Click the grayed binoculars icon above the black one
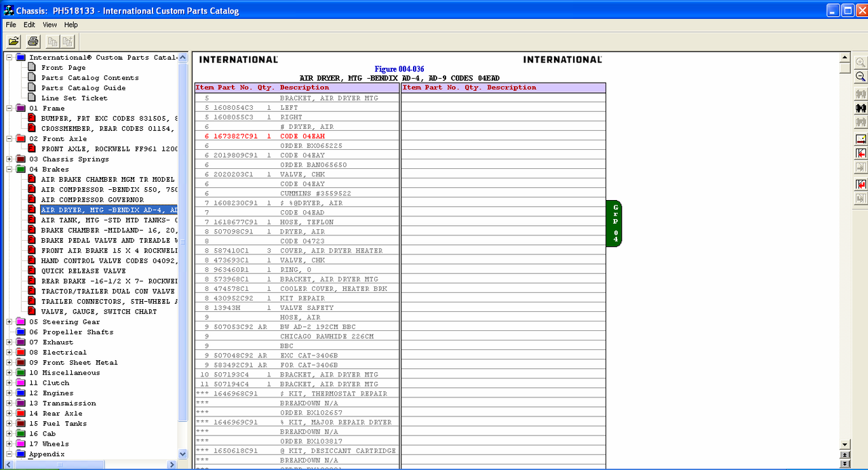868x470 pixels. click(861, 94)
